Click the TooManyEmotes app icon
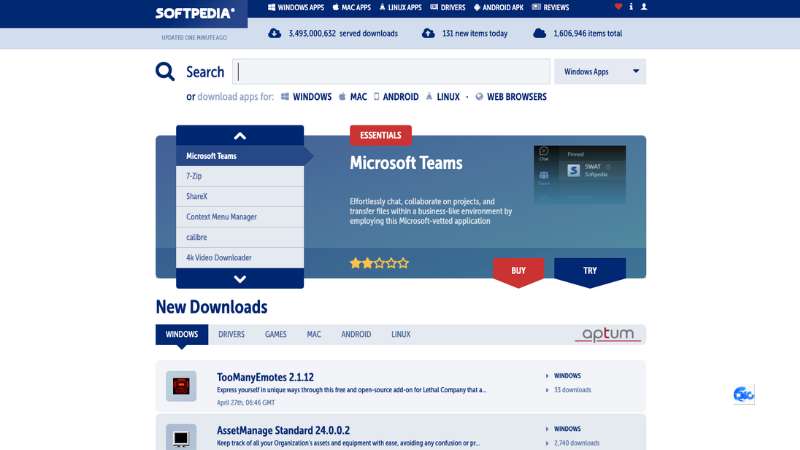This screenshot has width=800, height=450. tap(181, 386)
